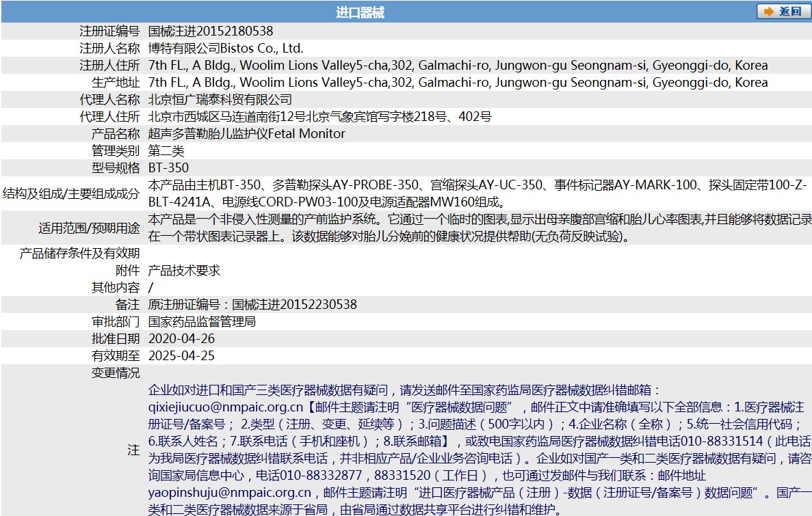Click the 生产地址 address value

click(458, 82)
